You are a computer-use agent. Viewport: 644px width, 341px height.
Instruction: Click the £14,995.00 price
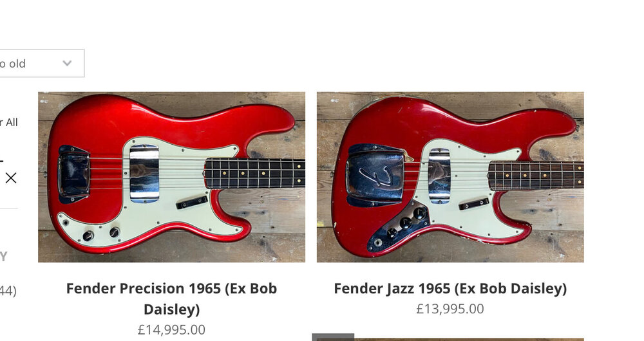tap(172, 329)
